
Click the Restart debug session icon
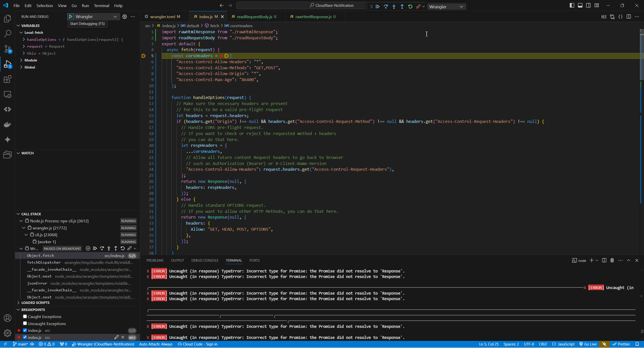pyautogui.click(x=410, y=7)
